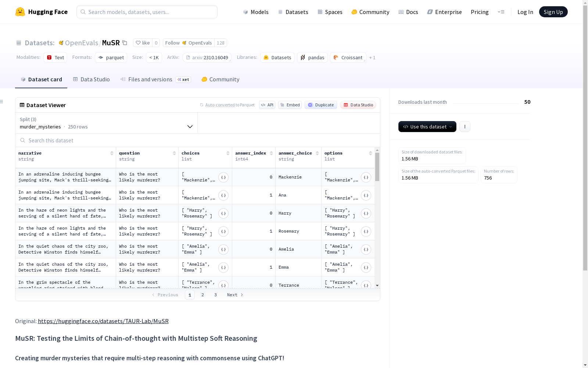Viewport: 588px width, 368px height.
Task: Click the Duplicate button
Action: 321,105
